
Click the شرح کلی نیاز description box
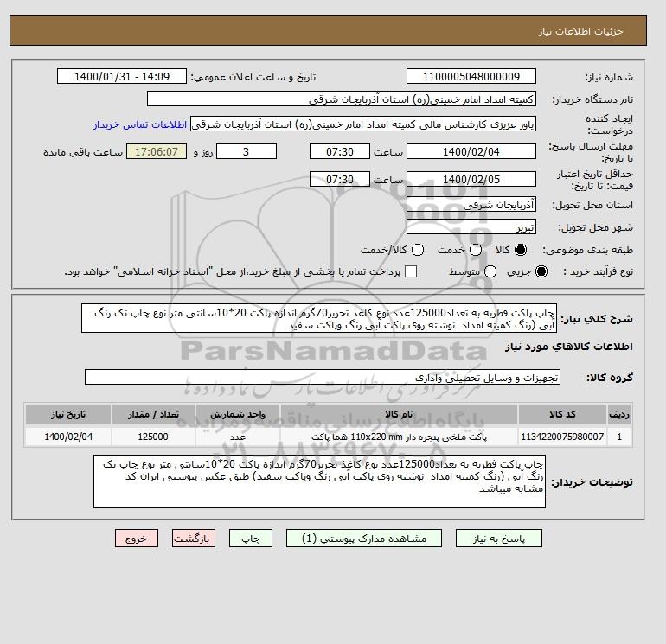[319, 318]
